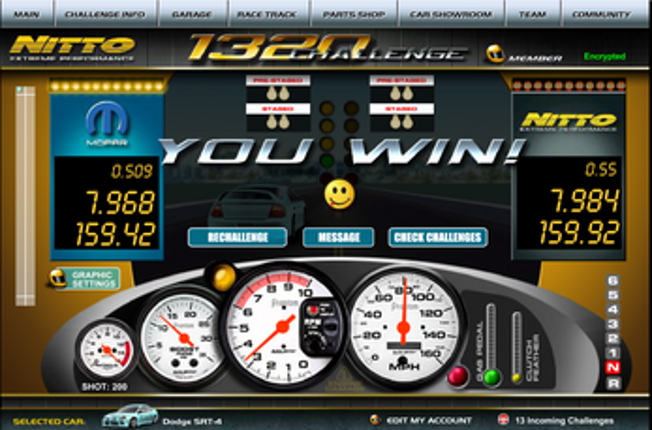Select gear 4 on shifter
The height and width of the screenshot is (430, 652).
[x=613, y=310]
